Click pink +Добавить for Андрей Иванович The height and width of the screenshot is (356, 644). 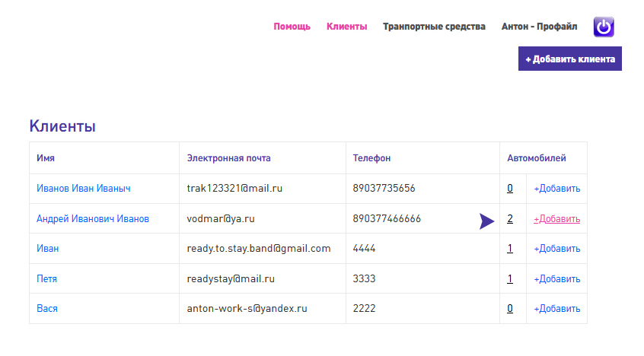[557, 219]
